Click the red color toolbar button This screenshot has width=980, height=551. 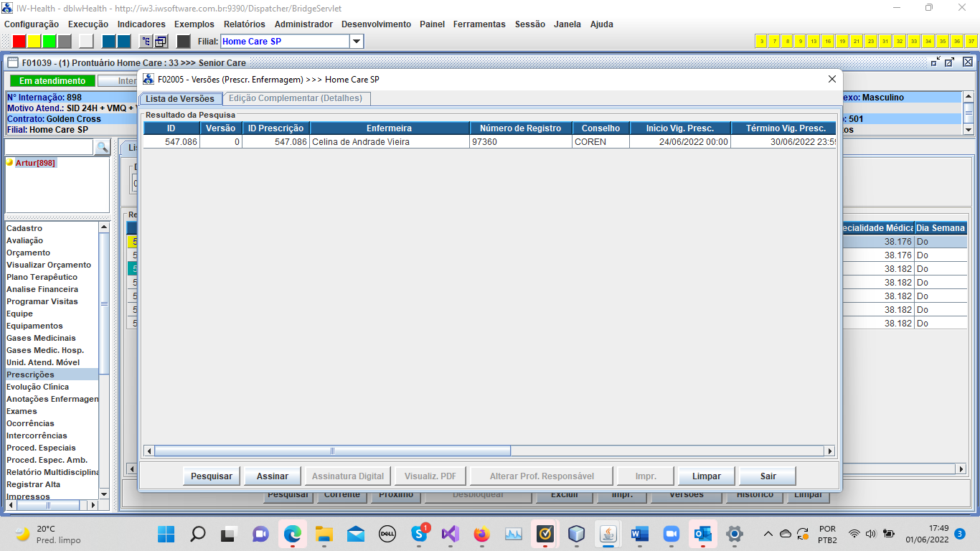19,42
